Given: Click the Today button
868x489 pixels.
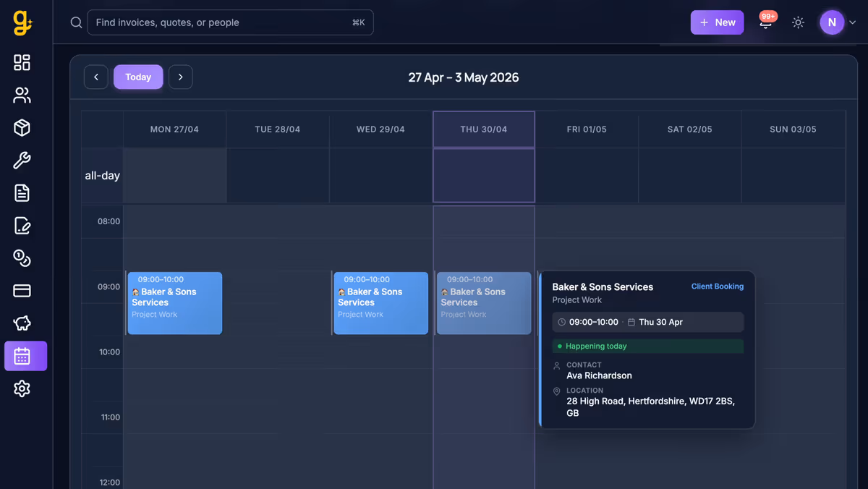Looking at the screenshot, I should click(138, 77).
